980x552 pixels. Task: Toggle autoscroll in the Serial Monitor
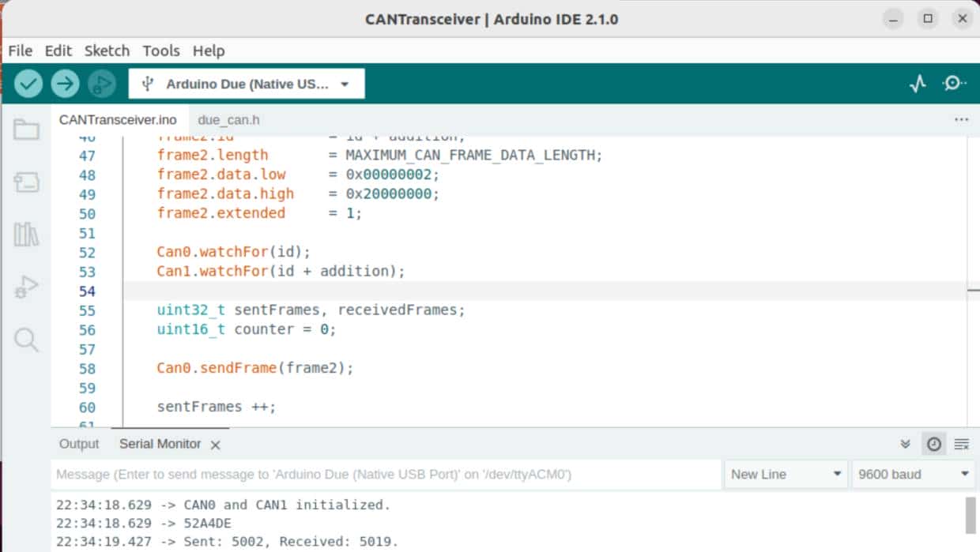tap(961, 444)
